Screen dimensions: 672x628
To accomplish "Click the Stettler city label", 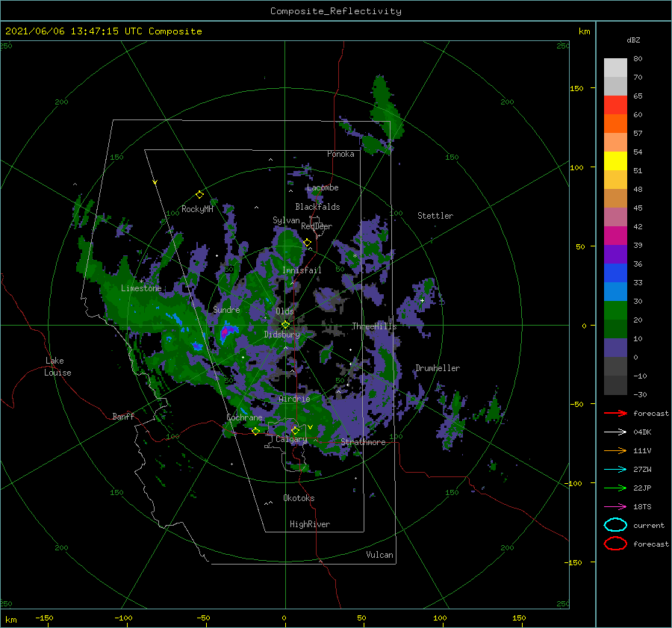I will point(435,216).
